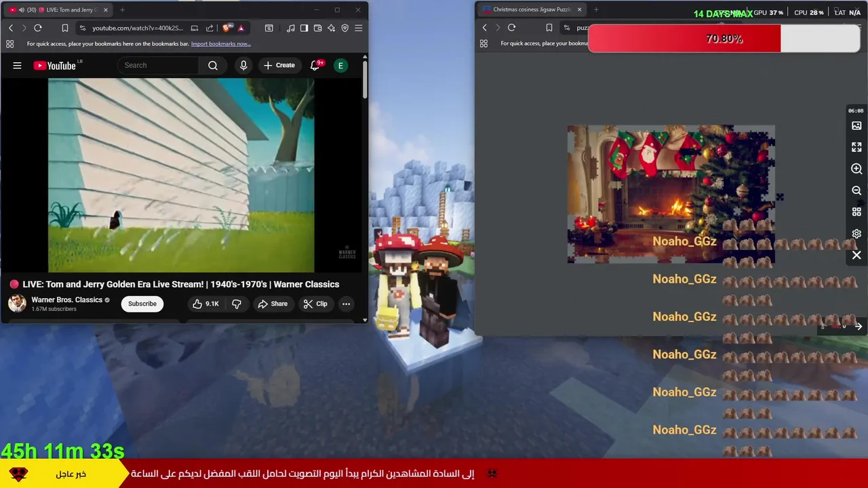Select the Christmas cosiness Jigsaw Puzzle tab

coord(532,9)
